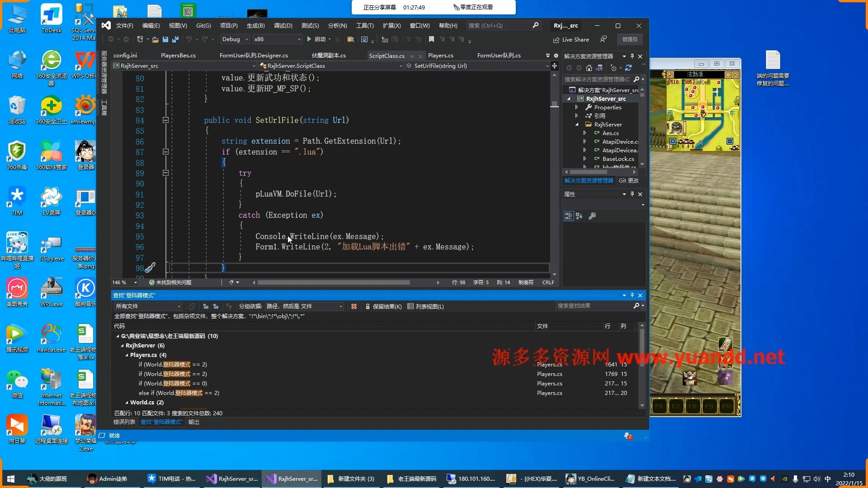868x488 pixels.
Task: Collapse the SetUrlFile method outline
Action: (x=165, y=120)
